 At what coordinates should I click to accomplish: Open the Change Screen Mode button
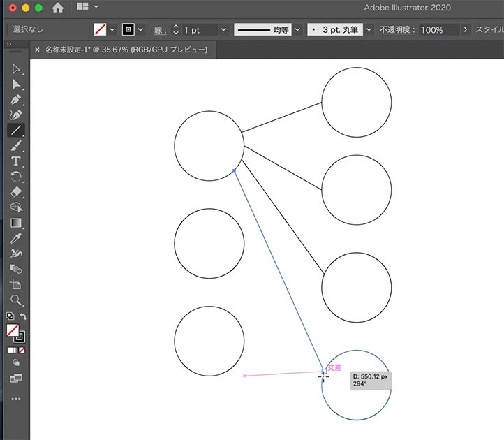16,379
